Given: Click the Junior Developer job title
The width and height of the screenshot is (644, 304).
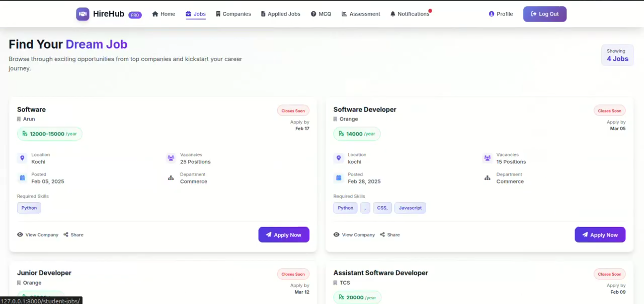Looking at the screenshot, I should [44, 273].
